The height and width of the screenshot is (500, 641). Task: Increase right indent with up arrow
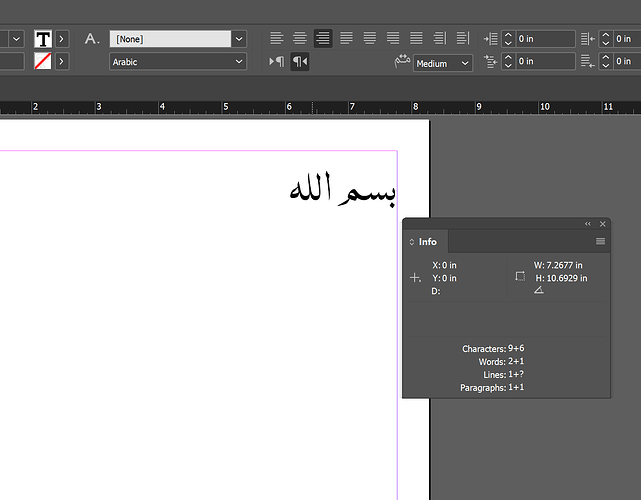605,35
